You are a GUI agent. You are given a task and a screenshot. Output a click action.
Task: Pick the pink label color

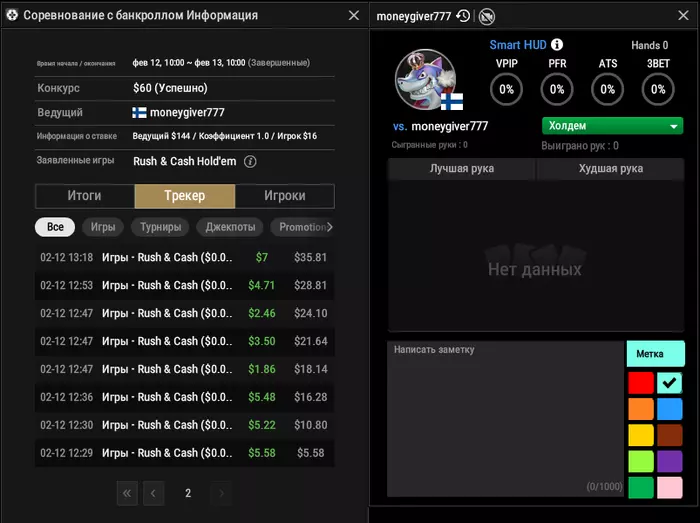(x=669, y=487)
